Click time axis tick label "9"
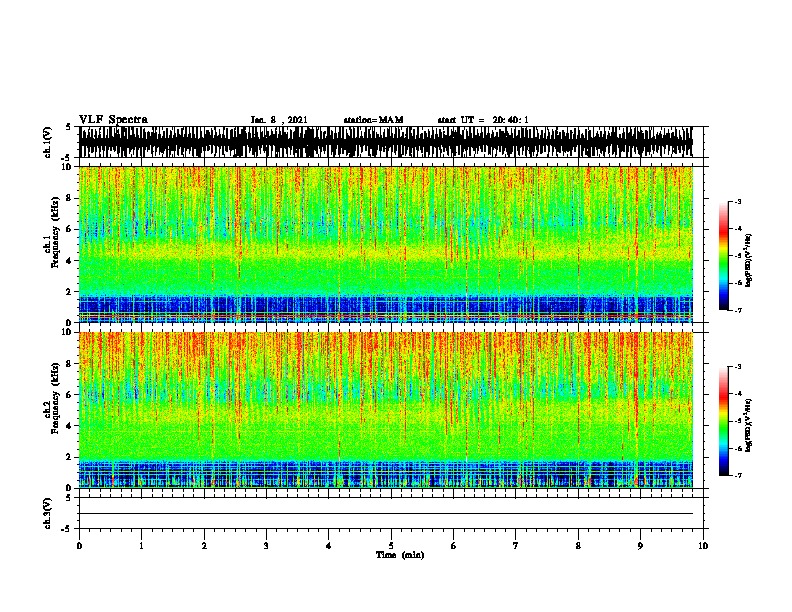792x612 pixels. pyautogui.click(x=640, y=546)
